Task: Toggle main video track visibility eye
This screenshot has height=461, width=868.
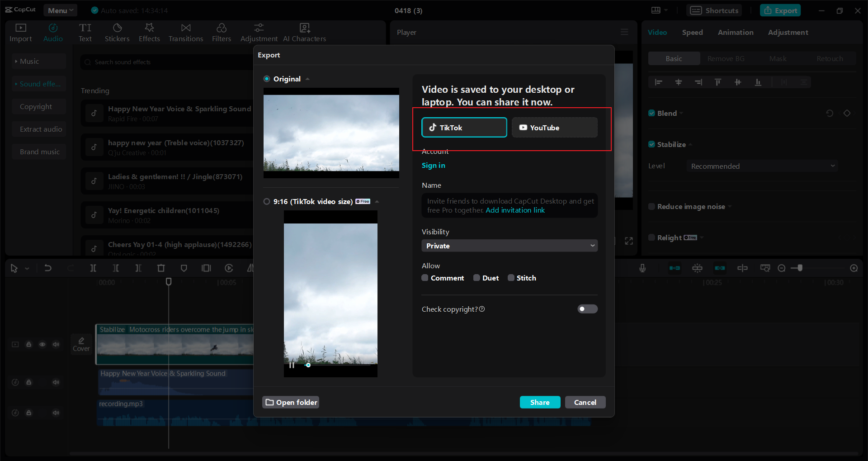Action: coord(42,344)
